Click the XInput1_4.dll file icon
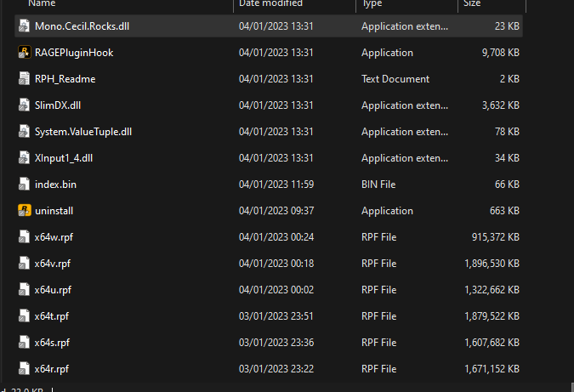 [24, 158]
